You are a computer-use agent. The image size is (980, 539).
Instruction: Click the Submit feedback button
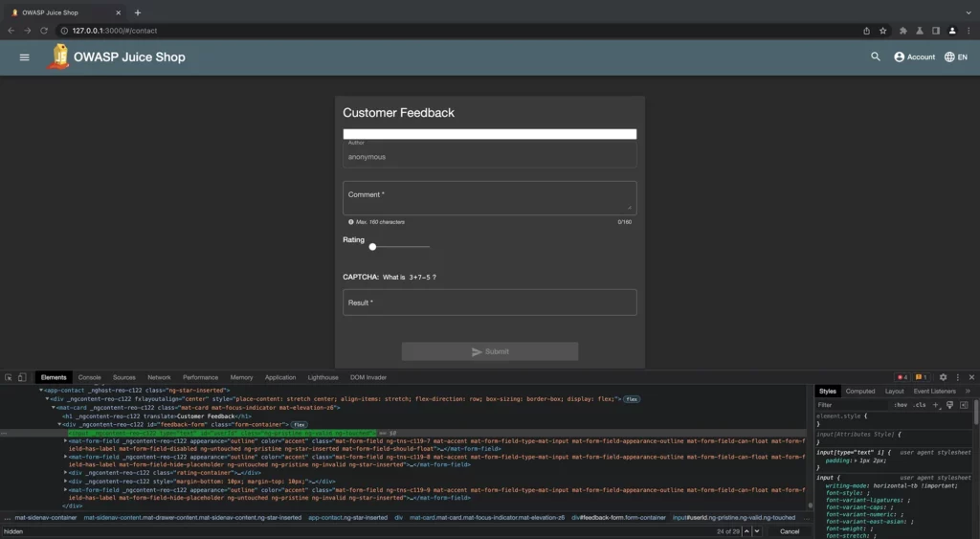coord(489,351)
